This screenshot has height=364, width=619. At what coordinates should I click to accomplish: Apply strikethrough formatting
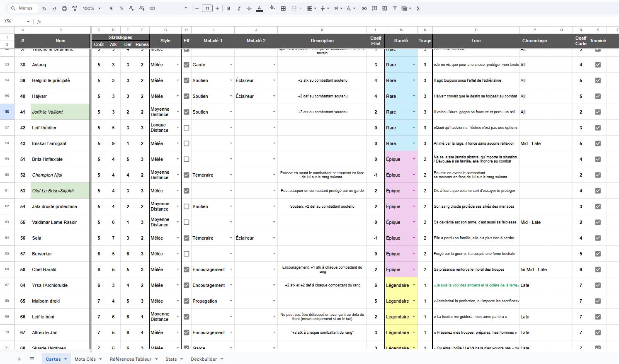[x=249, y=8]
